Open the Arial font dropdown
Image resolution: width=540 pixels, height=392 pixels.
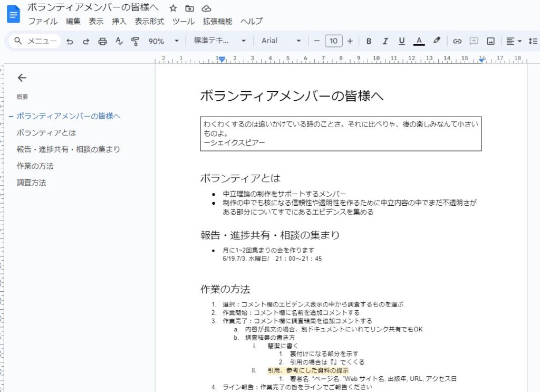[282, 41]
